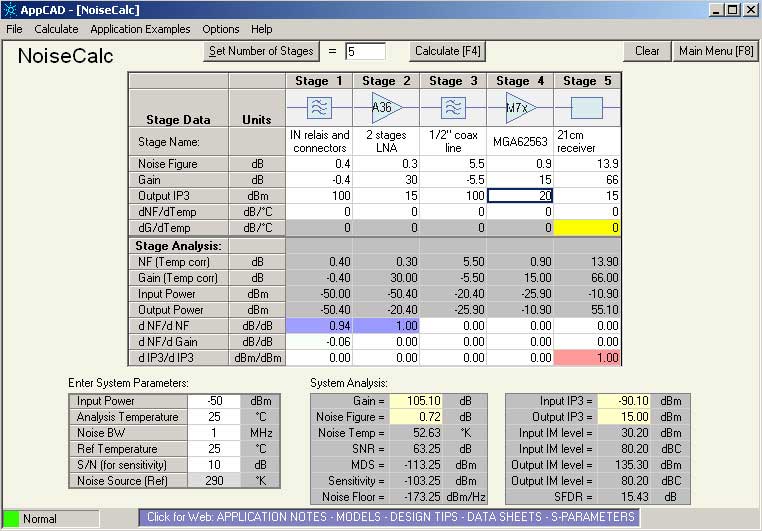Select Stage 4 Output IP3 cell showing 20
Image resolution: width=762 pixels, height=531 pixels.
tap(520, 196)
